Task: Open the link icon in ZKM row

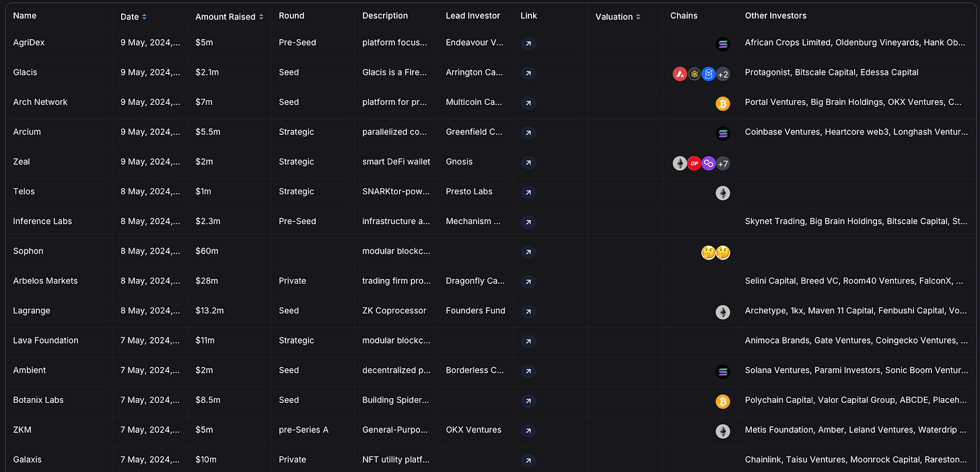Action: pyautogui.click(x=529, y=430)
